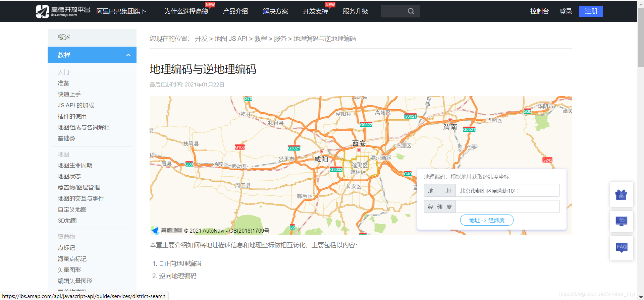
Task: Click 教程 breadcrumb link
Action: pyautogui.click(x=261, y=39)
